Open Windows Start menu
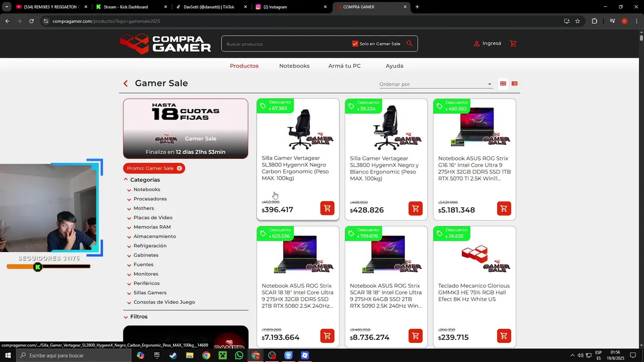644x362 pixels. [8, 355]
